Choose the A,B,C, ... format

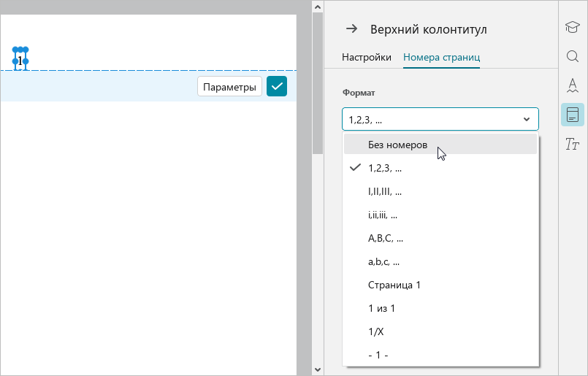pyautogui.click(x=440, y=238)
